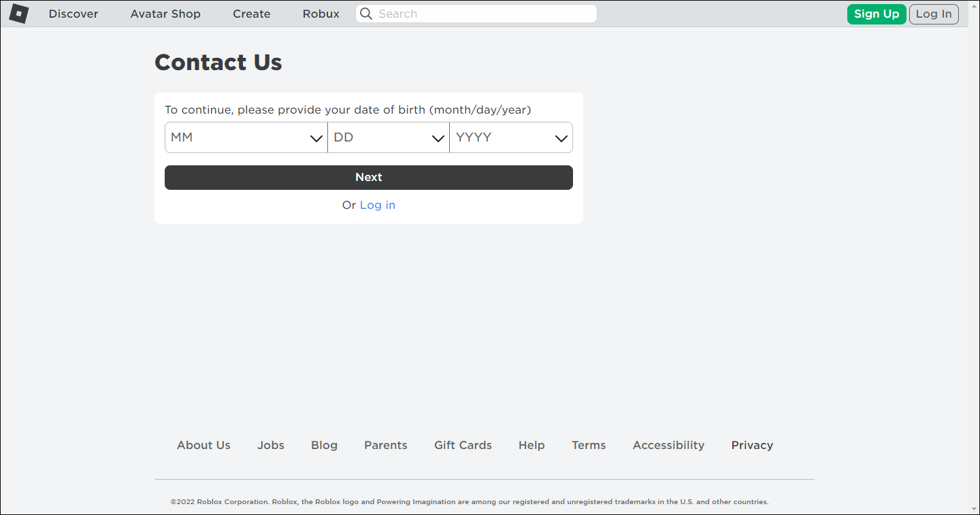This screenshot has height=515, width=980.
Task: Click the green Sign Up button
Action: [877, 14]
